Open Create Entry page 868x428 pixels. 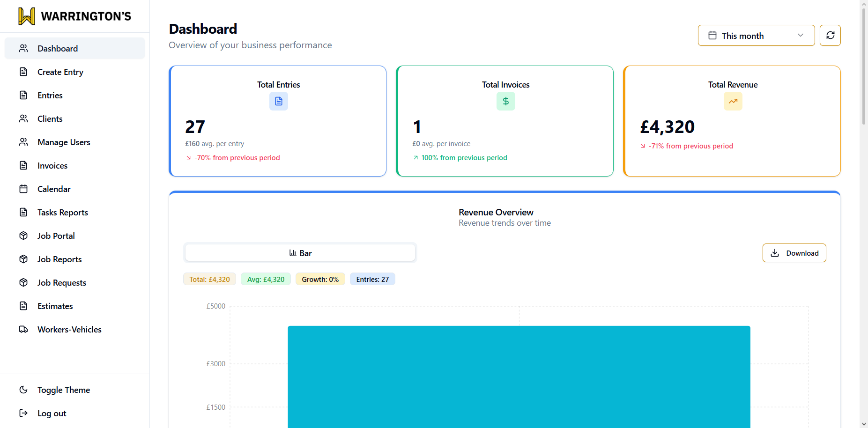74,72
